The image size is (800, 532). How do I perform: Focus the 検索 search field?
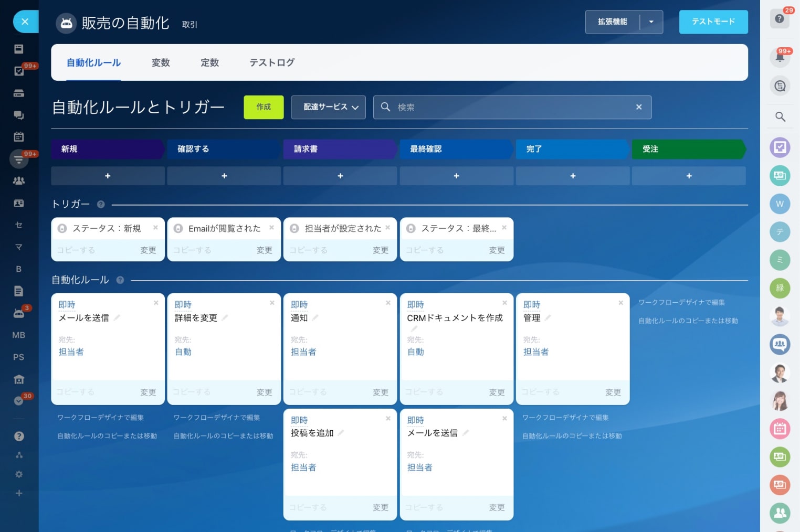coord(512,107)
